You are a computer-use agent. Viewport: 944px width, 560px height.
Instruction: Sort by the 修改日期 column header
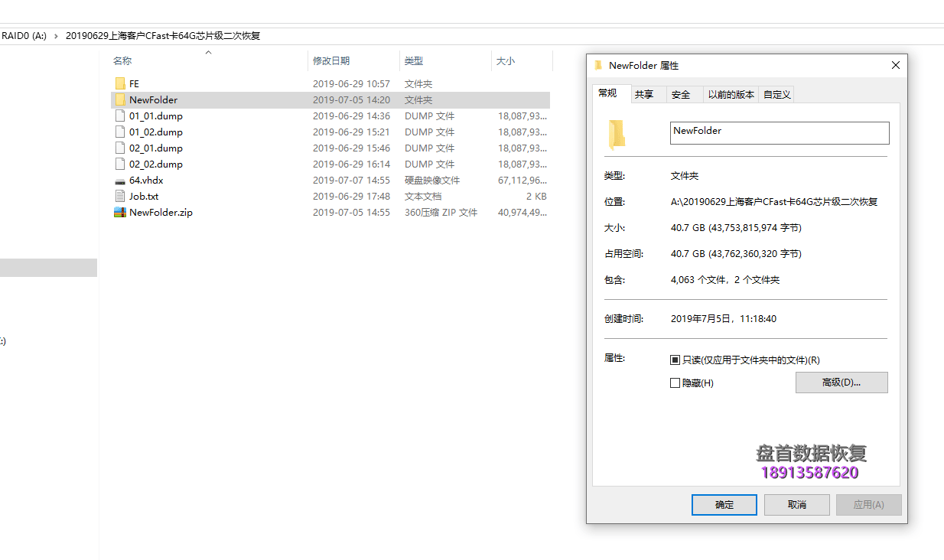coord(331,60)
